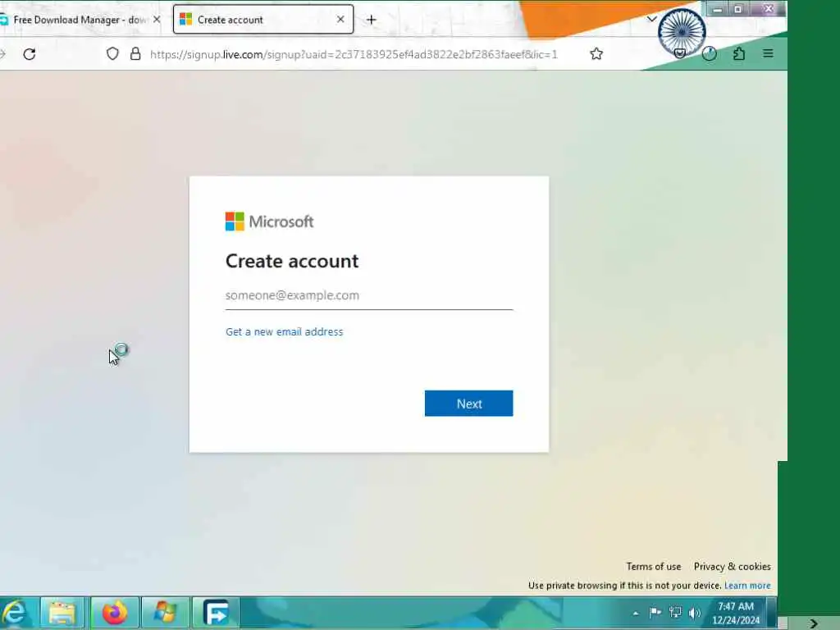Expand the list all tabs chevron
Screen dimensions: 840x630
pyautogui.click(x=651, y=20)
